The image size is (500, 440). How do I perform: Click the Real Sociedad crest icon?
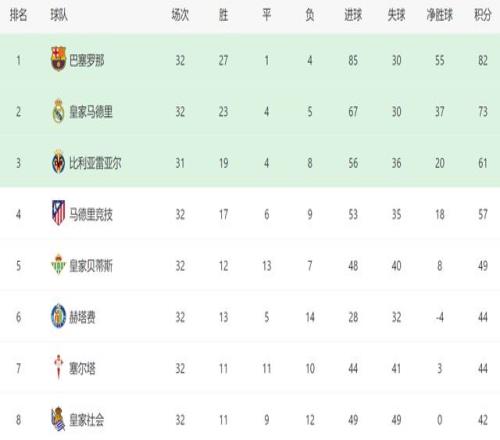pos(58,419)
